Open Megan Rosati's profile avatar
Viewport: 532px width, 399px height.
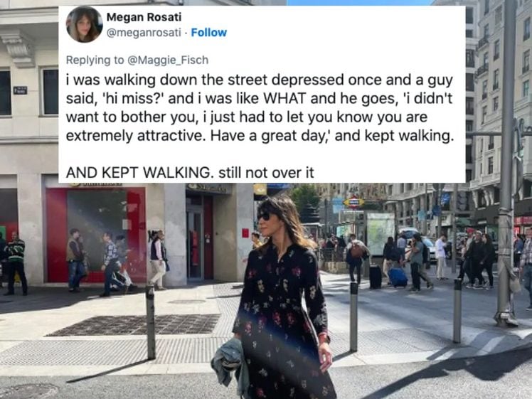click(x=84, y=24)
